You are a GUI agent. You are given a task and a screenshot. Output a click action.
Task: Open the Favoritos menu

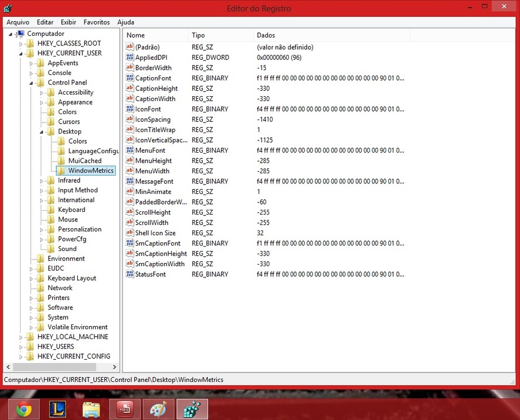tap(96, 22)
